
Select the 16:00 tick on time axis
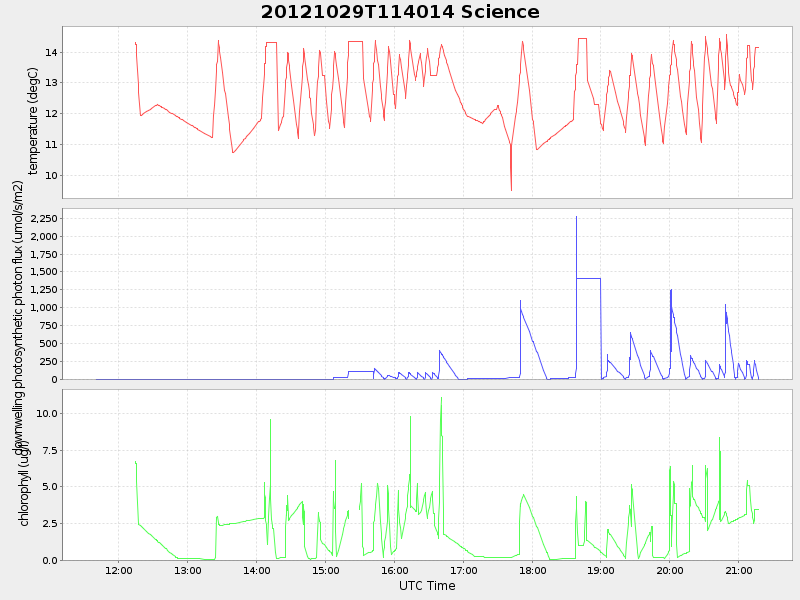(x=394, y=570)
